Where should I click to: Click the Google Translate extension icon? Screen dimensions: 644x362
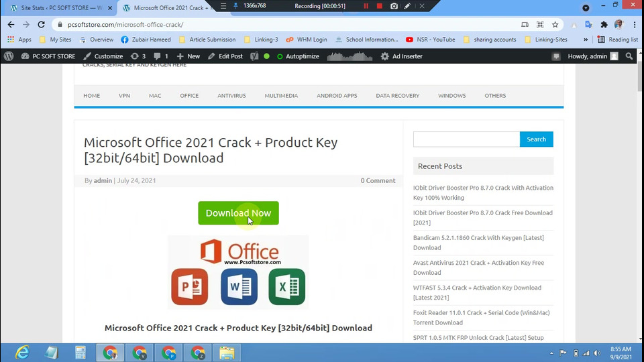[x=588, y=25]
